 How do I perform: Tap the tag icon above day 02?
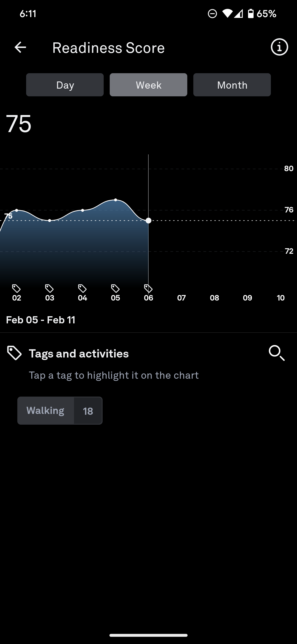pyautogui.click(x=16, y=288)
